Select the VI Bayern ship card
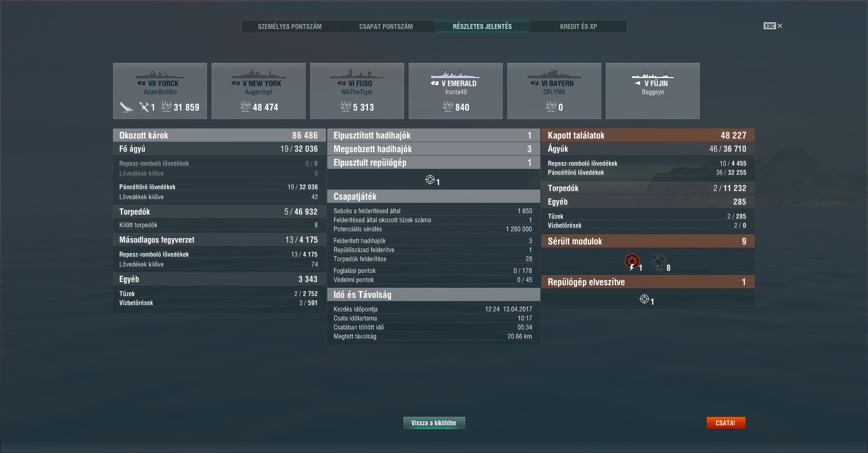This screenshot has width=868, height=453. [x=554, y=91]
